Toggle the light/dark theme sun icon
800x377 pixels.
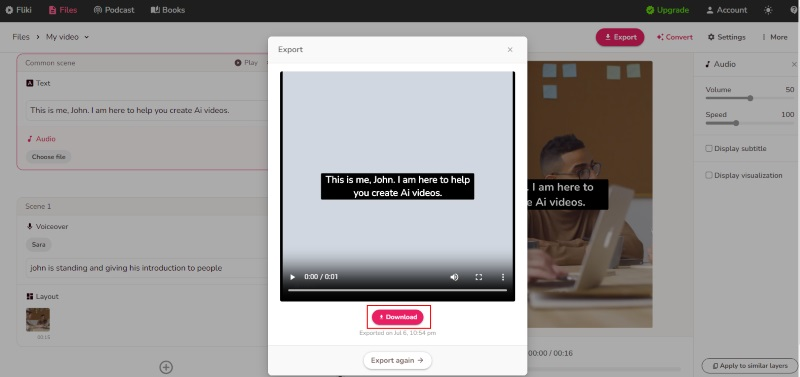click(x=768, y=10)
